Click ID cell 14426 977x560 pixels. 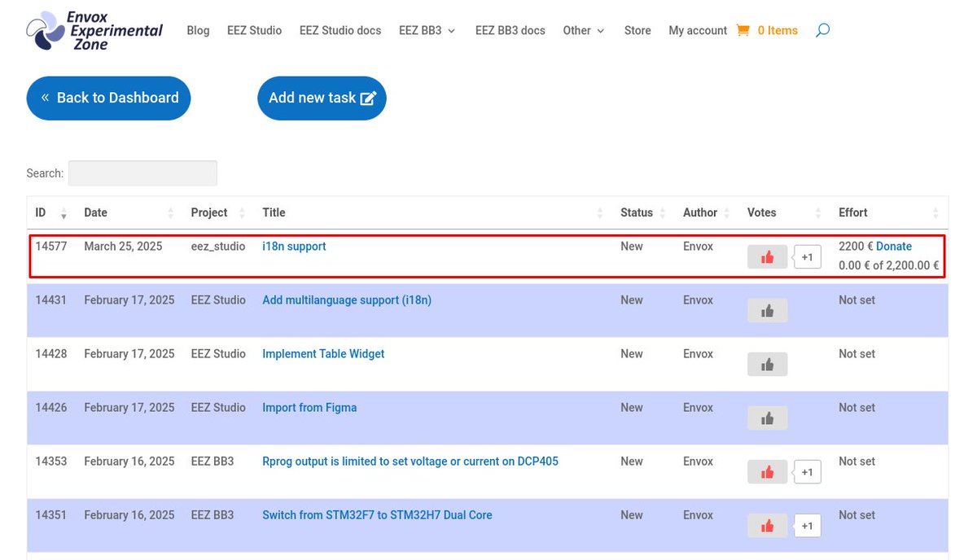(x=50, y=407)
